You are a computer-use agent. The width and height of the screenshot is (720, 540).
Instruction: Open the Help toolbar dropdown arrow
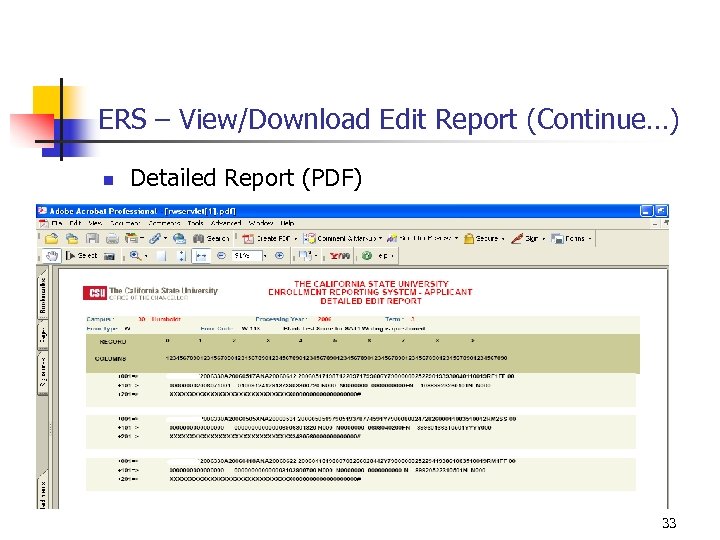pos(393,256)
